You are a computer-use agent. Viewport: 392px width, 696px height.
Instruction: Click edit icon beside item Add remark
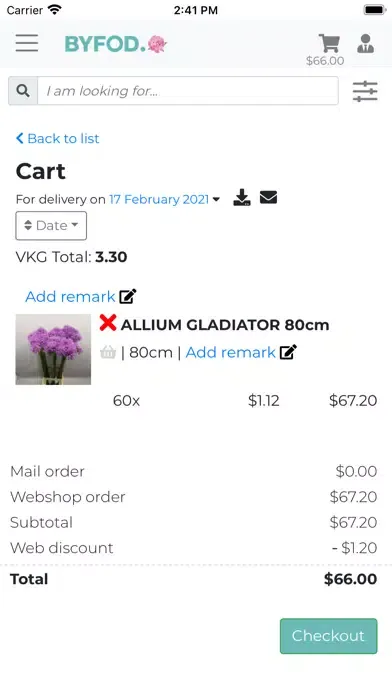(288, 352)
